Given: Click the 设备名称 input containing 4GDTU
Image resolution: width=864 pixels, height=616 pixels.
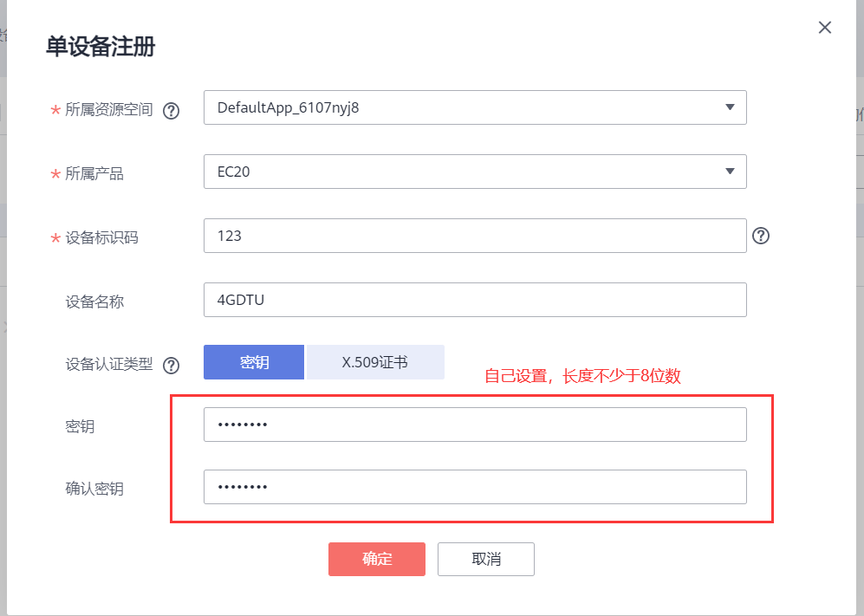Looking at the screenshot, I should pos(475,300).
